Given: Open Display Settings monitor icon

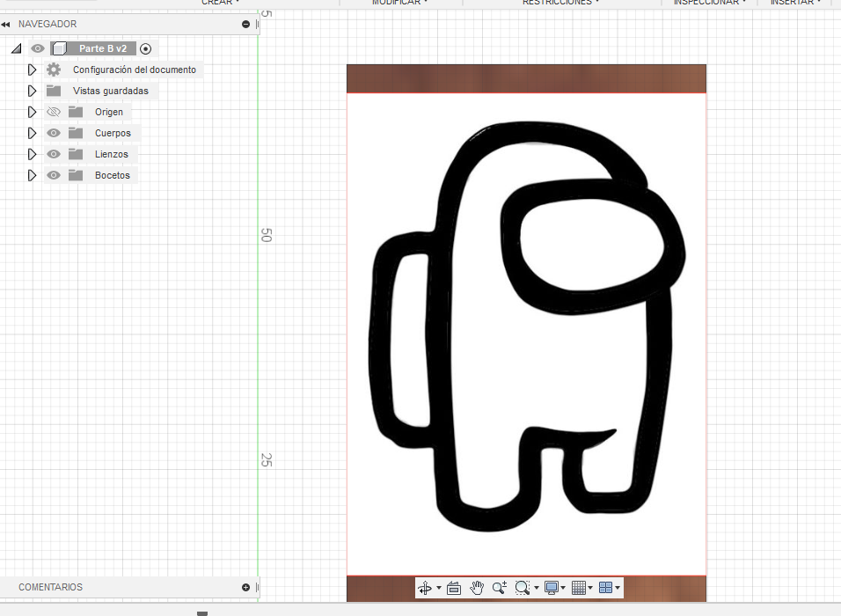Looking at the screenshot, I should pyautogui.click(x=551, y=588).
